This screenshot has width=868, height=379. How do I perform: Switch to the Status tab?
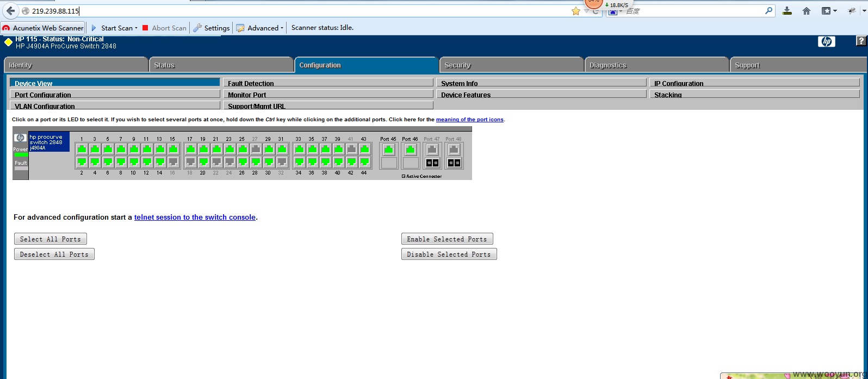click(221, 65)
